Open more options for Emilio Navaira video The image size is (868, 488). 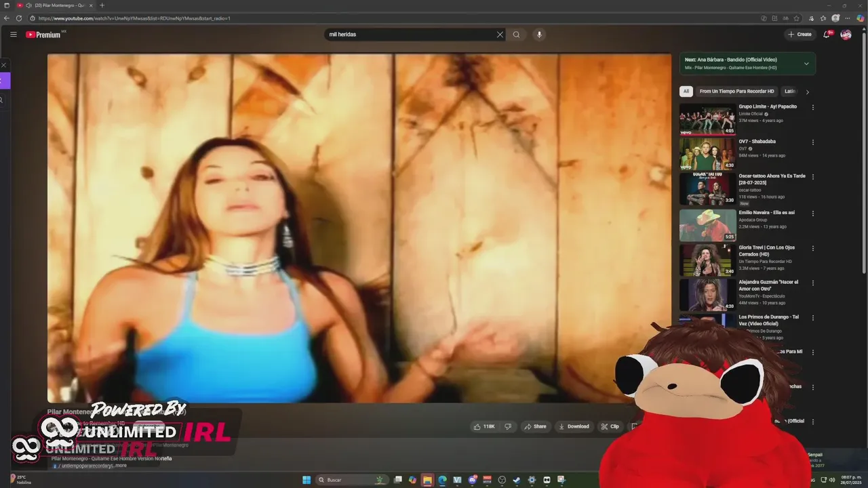[813, 213]
